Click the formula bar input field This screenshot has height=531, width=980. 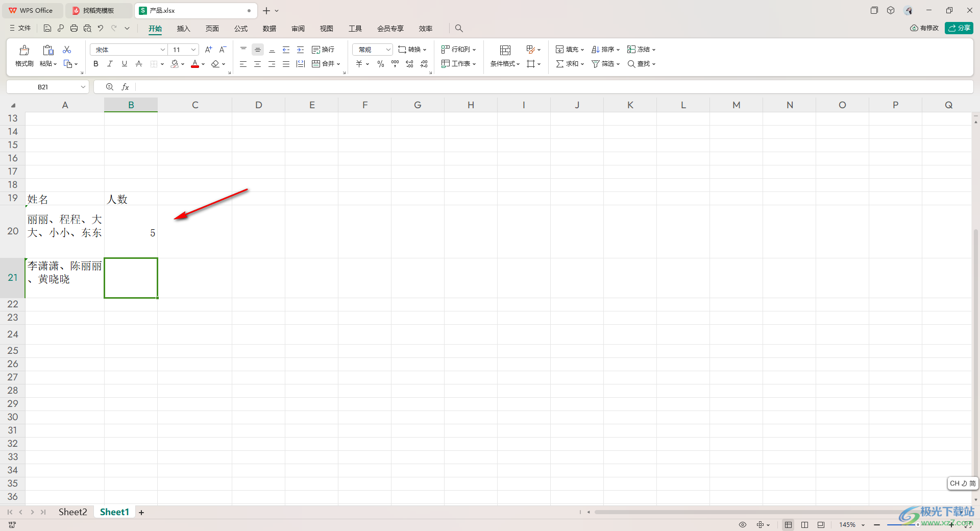tap(554, 87)
